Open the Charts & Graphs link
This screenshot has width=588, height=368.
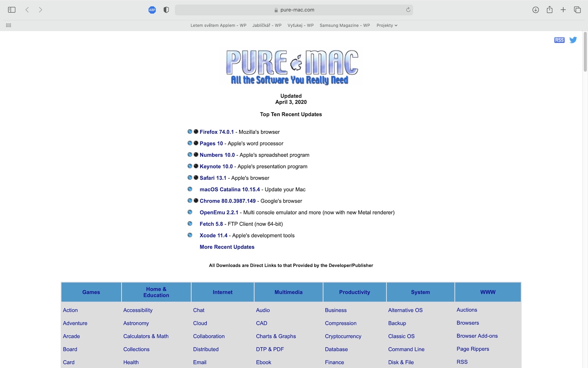tap(276, 336)
